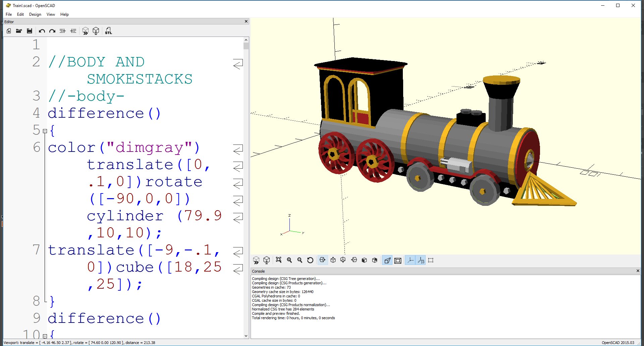Toggle Perspective projection view
The height and width of the screenshot is (346, 644).
point(387,260)
